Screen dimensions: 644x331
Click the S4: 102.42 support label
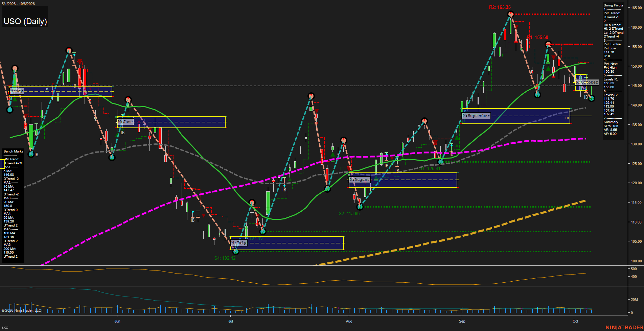pyautogui.click(x=225, y=258)
